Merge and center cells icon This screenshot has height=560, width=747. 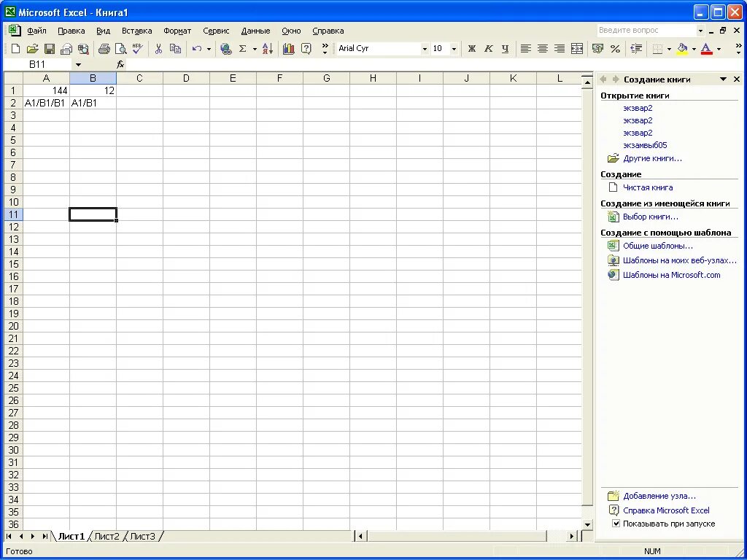(577, 49)
